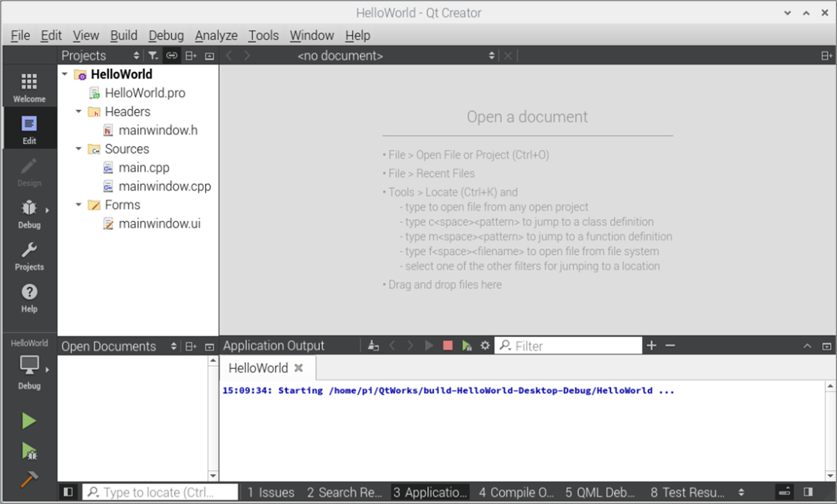The height and width of the screenshot is (504, 837).
Task: Open the Help menu
Action: click(x=357, y=36)
